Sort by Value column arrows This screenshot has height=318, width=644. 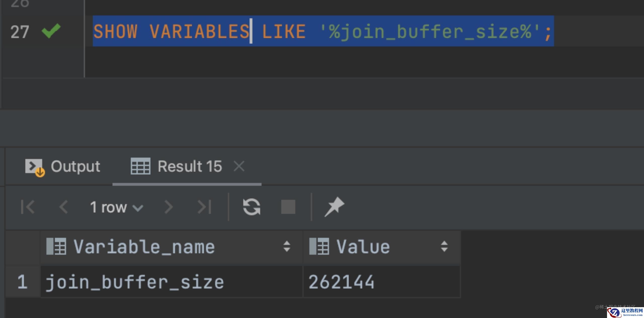444,246
